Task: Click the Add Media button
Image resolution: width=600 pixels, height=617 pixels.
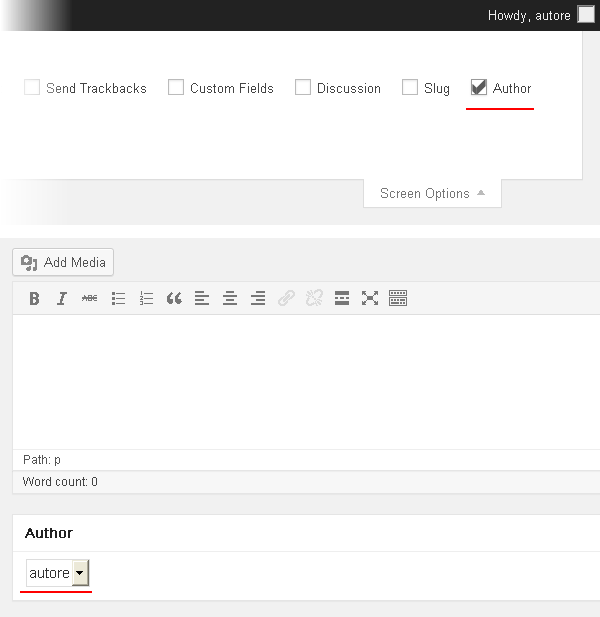Action: point(64,262)
